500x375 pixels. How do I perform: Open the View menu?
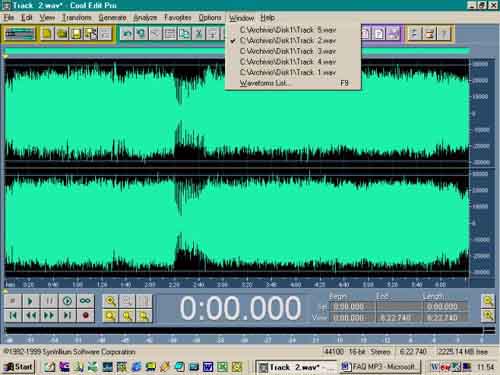click(x=47, y=18)
